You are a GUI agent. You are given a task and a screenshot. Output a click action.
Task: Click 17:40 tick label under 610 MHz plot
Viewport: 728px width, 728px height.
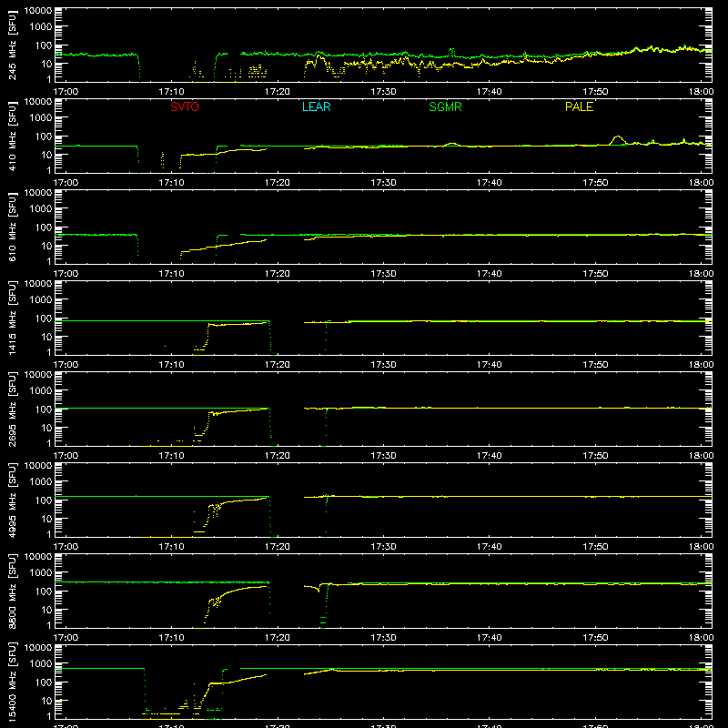(490, 274)
